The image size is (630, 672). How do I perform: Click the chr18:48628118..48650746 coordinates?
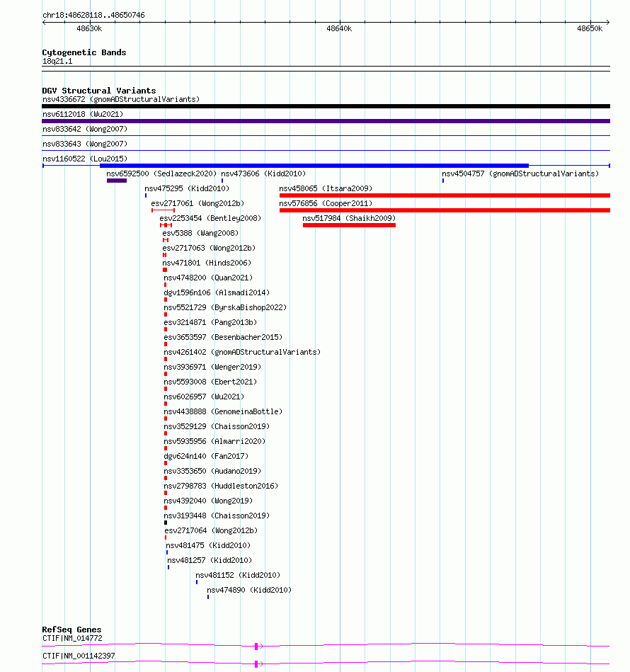tap(94, 15)
